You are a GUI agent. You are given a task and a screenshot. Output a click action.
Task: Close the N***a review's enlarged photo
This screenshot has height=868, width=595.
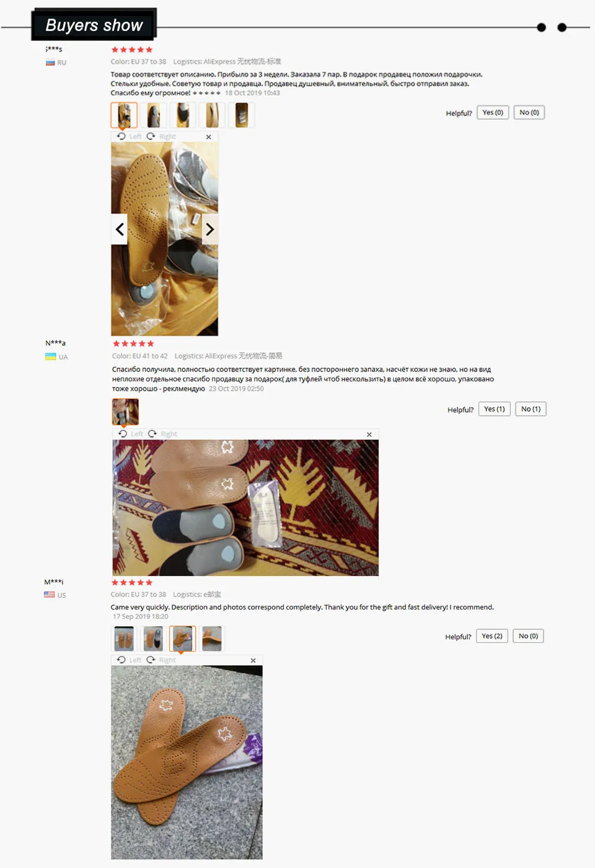click(369, 435)
